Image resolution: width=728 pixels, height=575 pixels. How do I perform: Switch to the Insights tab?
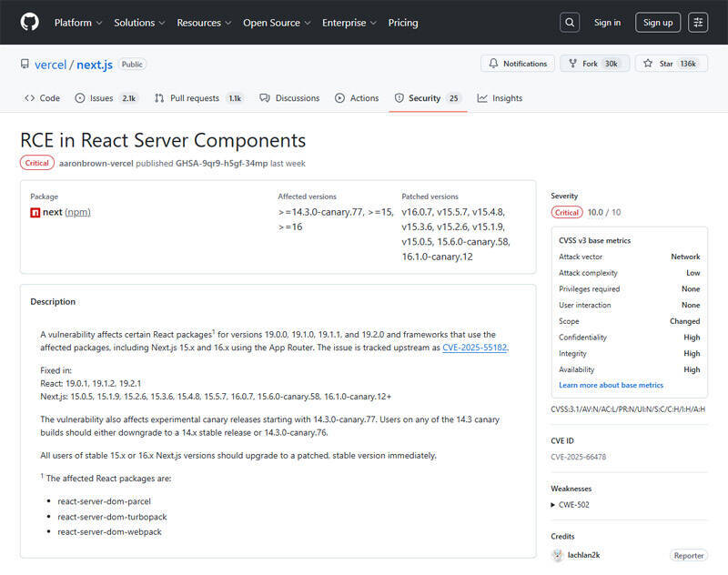click(500, 97)
